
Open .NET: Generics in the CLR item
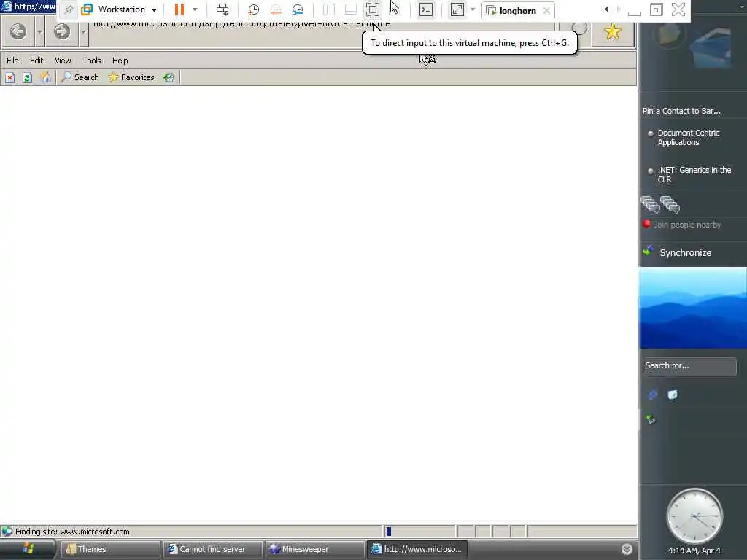[x=694, y=175]
